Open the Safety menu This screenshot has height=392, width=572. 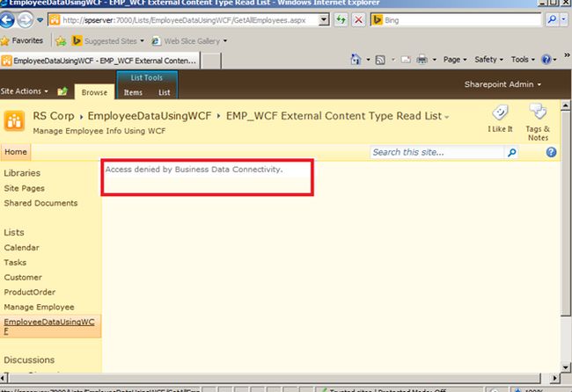(x=488, y=60)
